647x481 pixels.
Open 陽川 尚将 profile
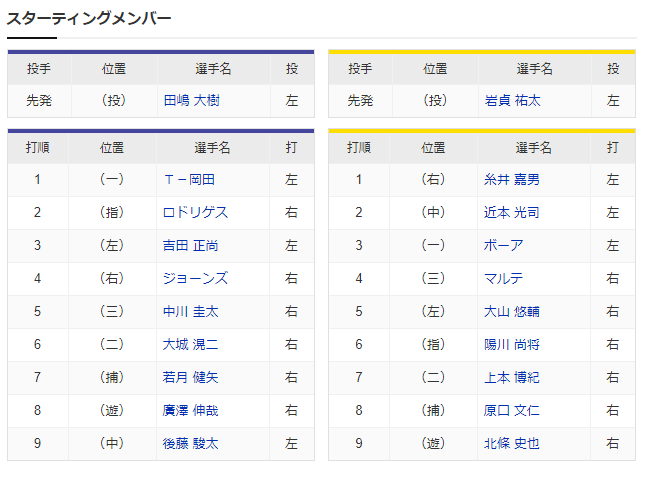512,345
